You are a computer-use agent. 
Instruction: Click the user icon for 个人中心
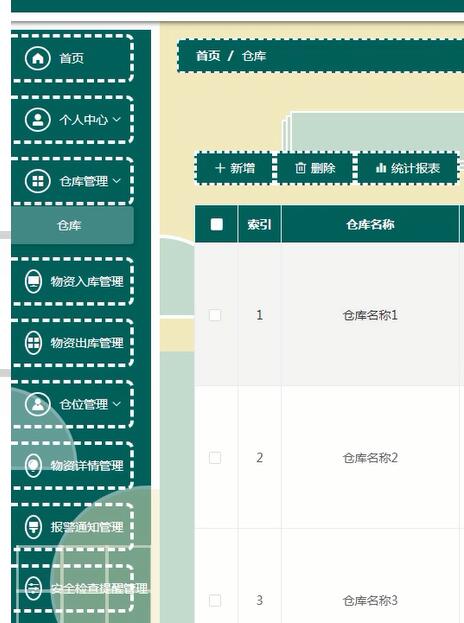coord(38,120)
